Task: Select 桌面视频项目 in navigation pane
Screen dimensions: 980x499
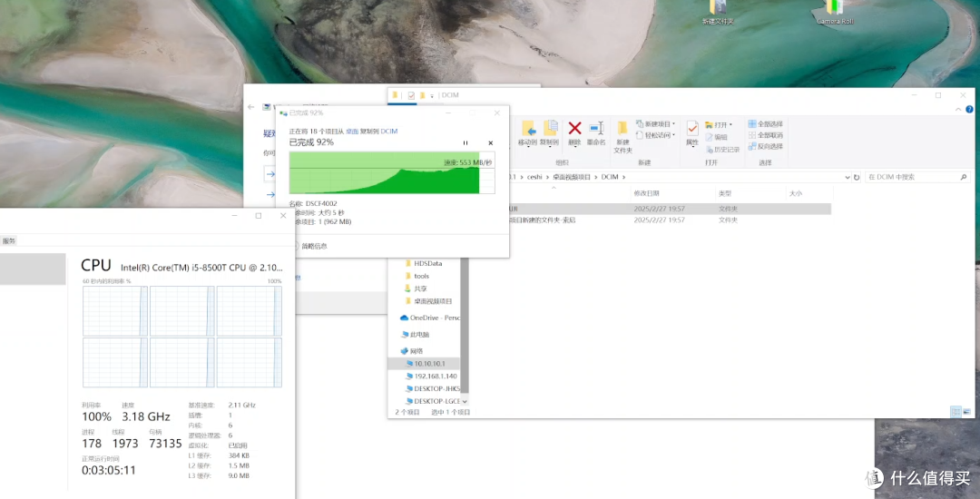Action: (x=427, y=301)
